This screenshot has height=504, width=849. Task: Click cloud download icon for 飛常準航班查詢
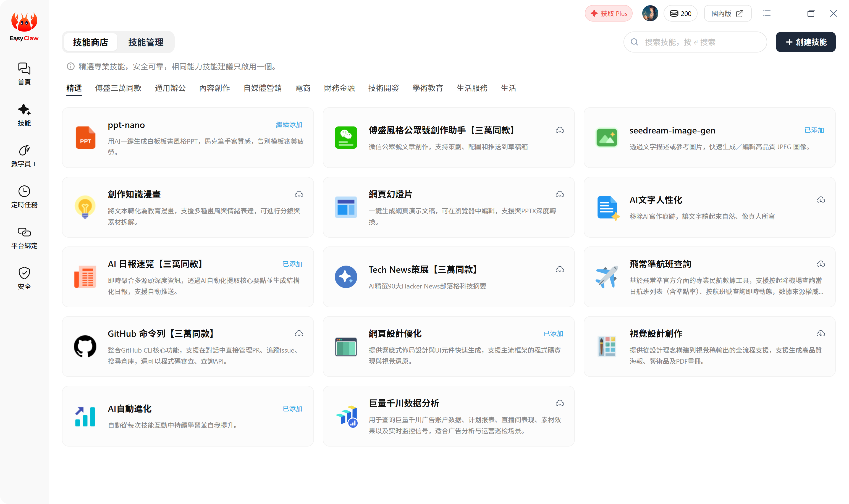[821, 264]
